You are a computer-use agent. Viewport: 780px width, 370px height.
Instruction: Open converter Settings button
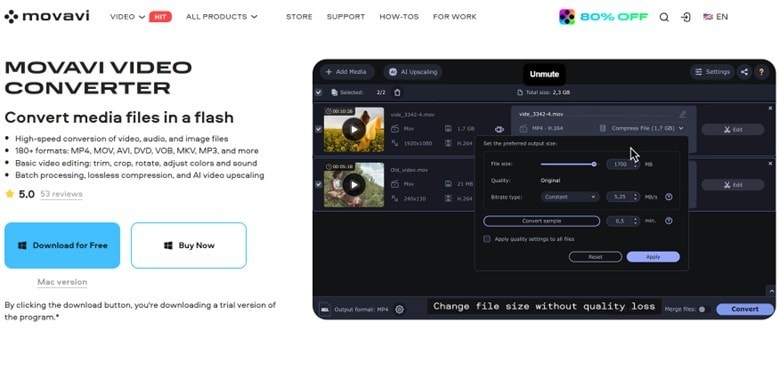tap(712, 72)
